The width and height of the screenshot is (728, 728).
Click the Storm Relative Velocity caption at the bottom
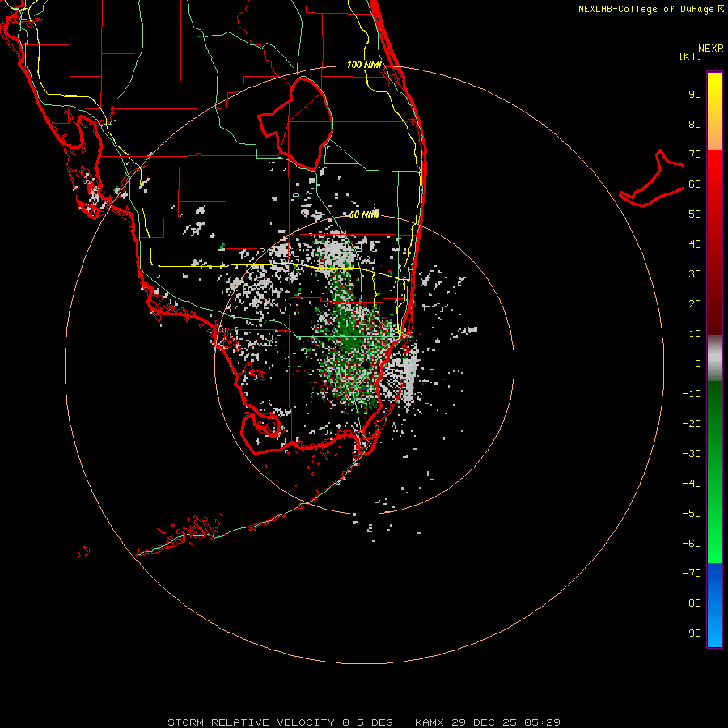pyautogui.click(x=364, y=722)
